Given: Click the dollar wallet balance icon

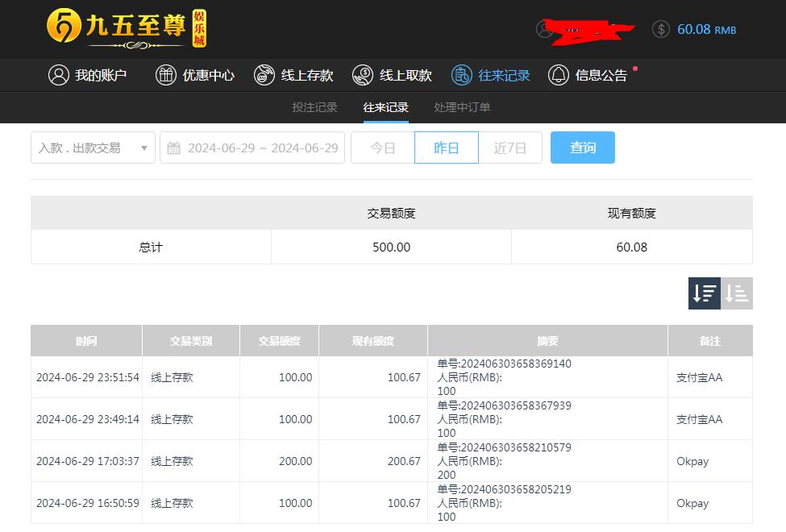Looking at the screenshot, I should pyautogui.click(x=661, y=29).
